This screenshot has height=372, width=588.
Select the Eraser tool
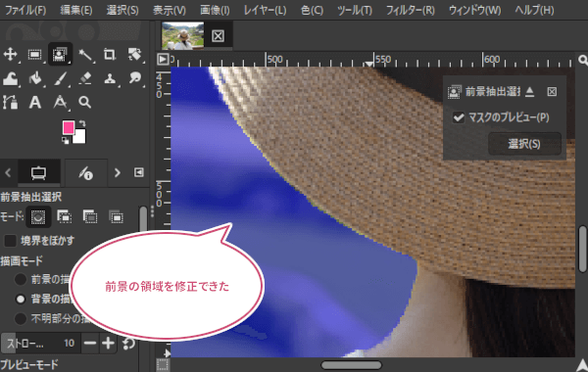85,78
